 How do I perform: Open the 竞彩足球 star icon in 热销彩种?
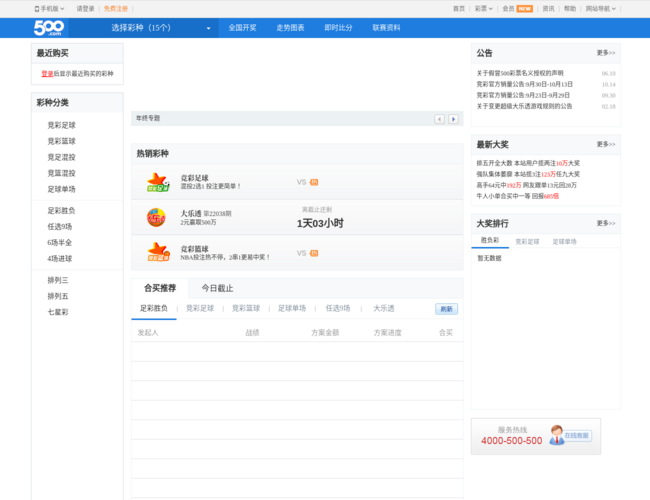pos(158,182)
